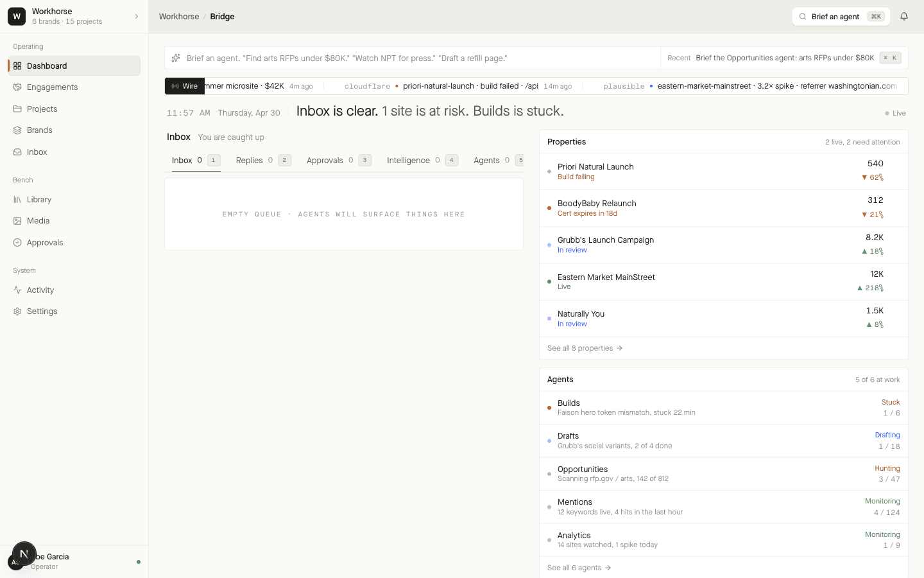Open the Mentions agent row

(x=724, y=507)
